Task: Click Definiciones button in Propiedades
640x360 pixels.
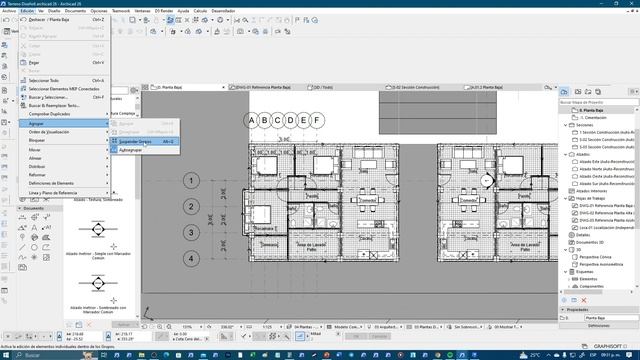Action: 599,326
